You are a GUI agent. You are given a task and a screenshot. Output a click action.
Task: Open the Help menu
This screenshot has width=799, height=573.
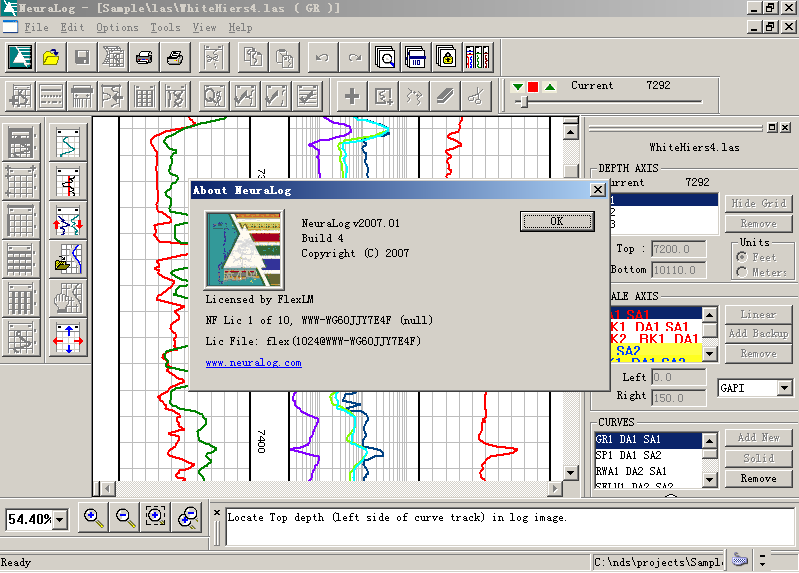(x=240, y=28)
